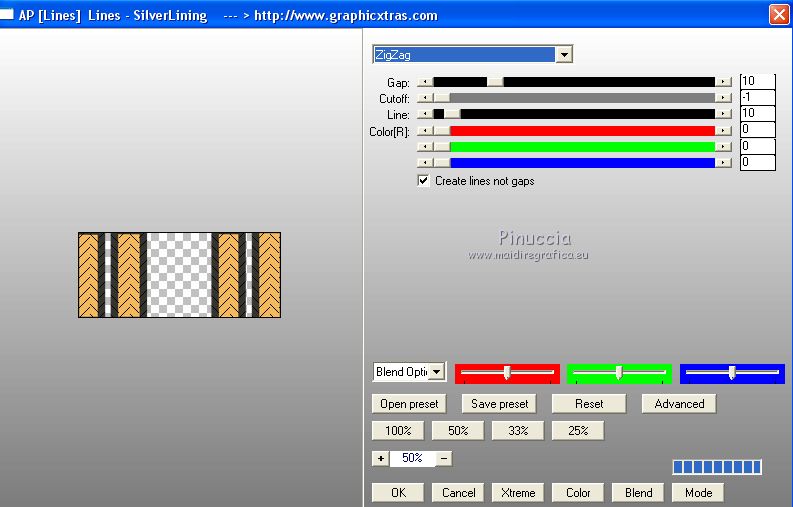
Task: Increase blue color with the right arrow
Action: [x=723, y=162]
